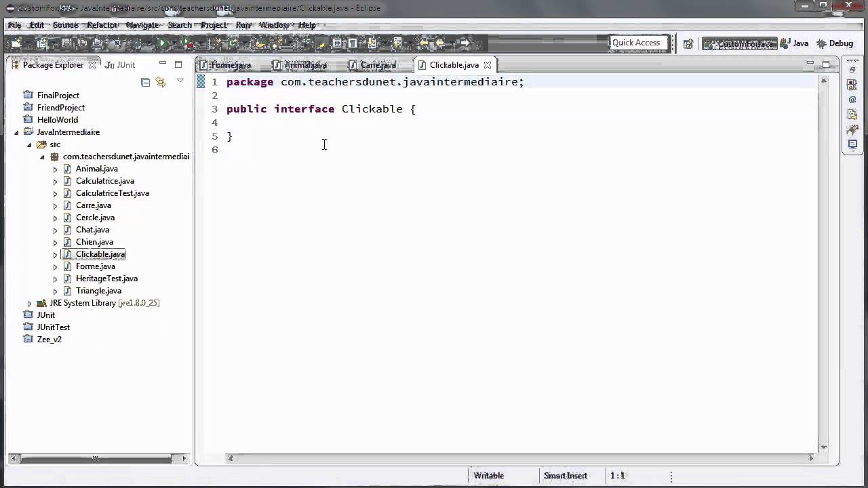
Task: Click the Open Perspective icon
Action: pyautogui.click(x=688, y=43)
